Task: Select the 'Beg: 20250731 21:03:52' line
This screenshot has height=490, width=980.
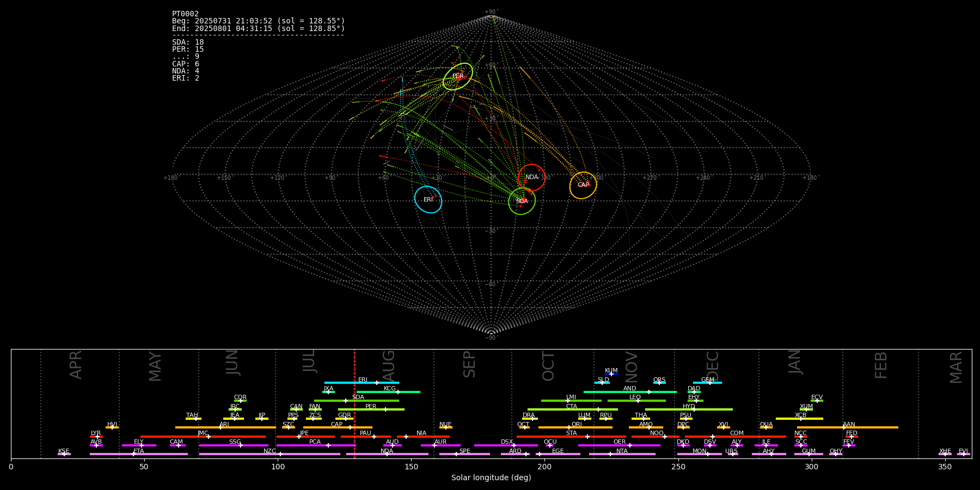Action: (x=259, y=21)
